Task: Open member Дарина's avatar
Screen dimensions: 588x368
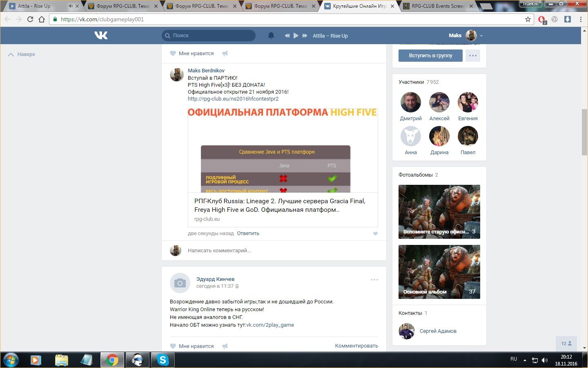Action: click(439, 136)
